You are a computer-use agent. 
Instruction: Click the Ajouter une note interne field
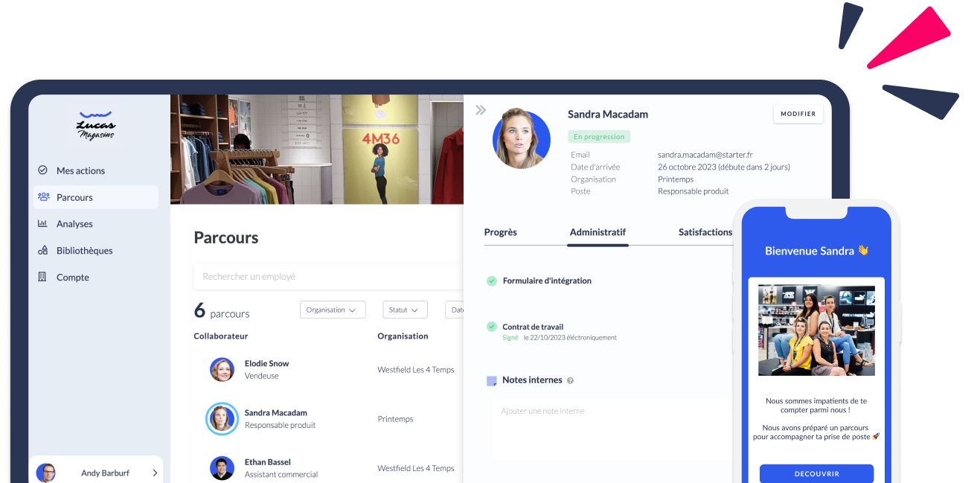coord(612,429)
